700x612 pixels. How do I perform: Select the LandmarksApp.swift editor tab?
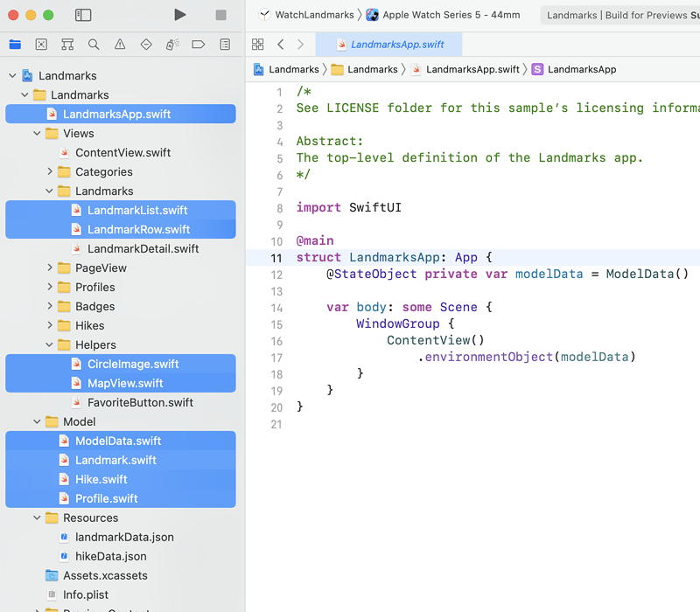(x=388, y=45)
